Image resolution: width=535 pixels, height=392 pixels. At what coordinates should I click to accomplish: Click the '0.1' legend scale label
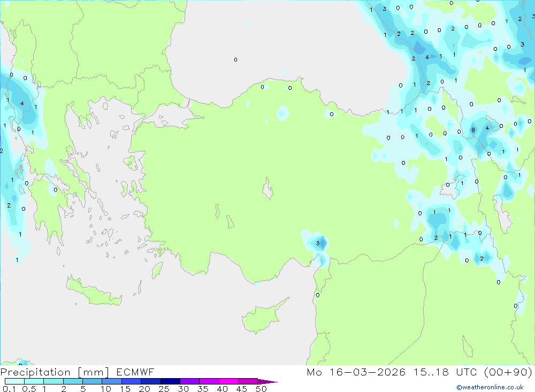(9, 389)
